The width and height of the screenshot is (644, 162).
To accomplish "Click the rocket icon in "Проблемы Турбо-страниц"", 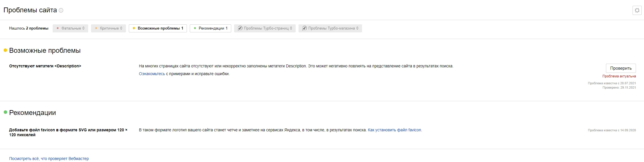I will click(x=240, y=28).
